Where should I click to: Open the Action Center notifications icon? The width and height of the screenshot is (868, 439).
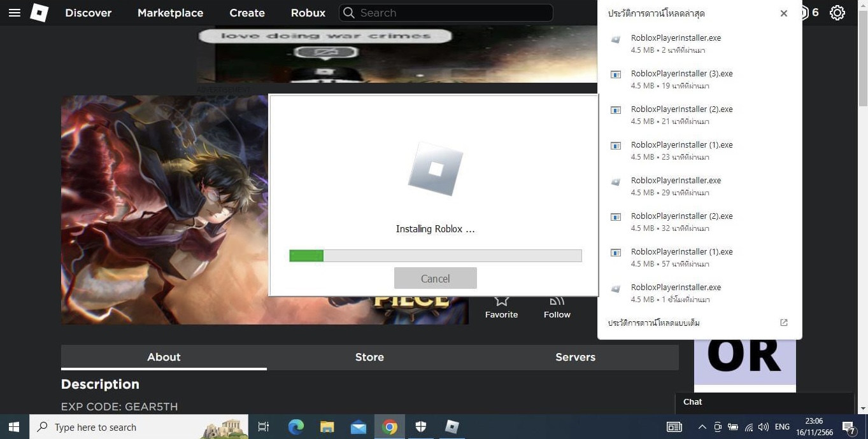[x=848, y=427]
